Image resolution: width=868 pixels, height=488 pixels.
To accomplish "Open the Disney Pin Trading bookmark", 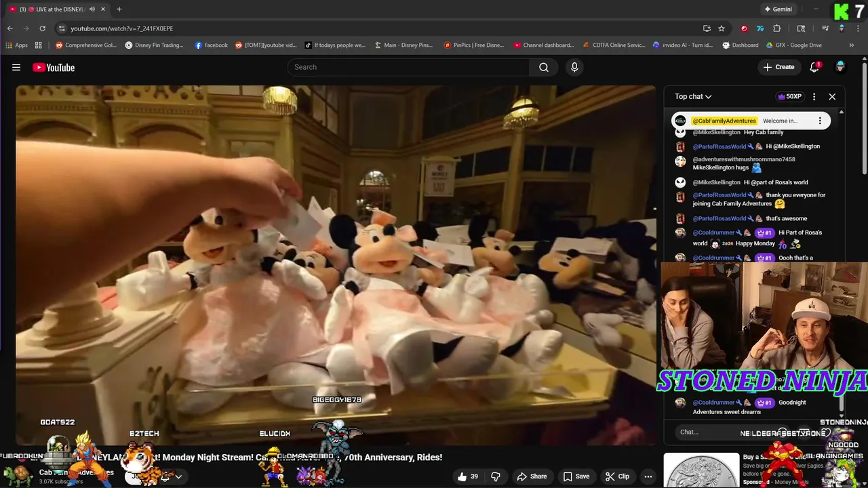I will pyautogui.click(x=154, y=45).
